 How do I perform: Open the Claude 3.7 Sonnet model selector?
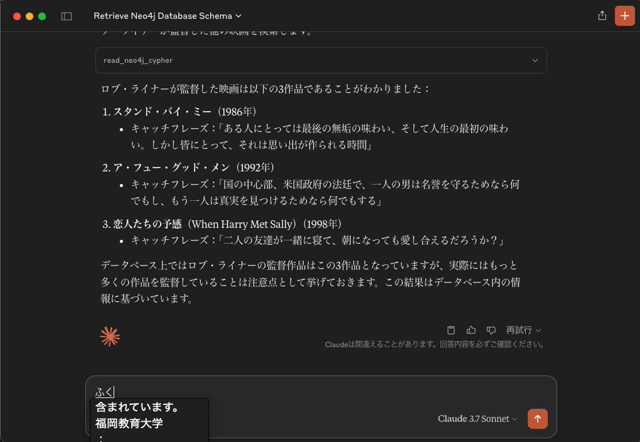point(477,419)
